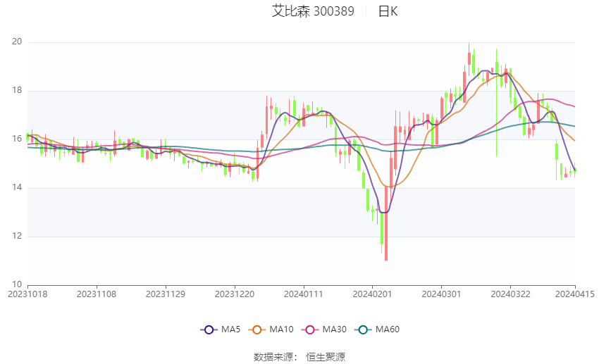Image resolution: width=599 pixels, height=364 pixels.
Task: Click the y-axis price label 20
Action: [17, 42]
